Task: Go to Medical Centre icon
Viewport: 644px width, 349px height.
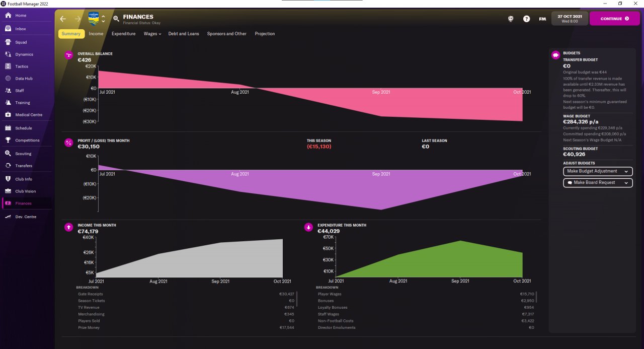Action: [x=8, y=115]
